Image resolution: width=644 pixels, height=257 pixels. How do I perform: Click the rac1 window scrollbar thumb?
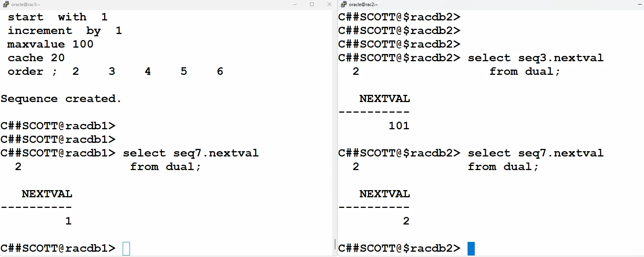pos(335,244)
